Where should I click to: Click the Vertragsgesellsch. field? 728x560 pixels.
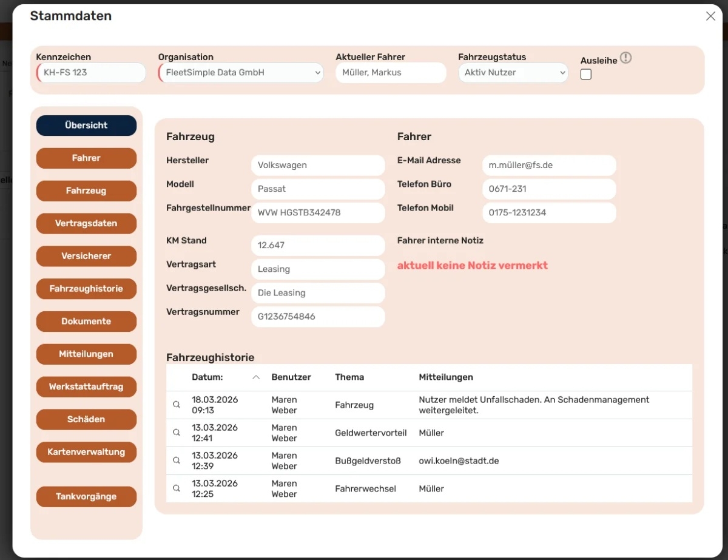pyautogui.click(x=318, y=292)
